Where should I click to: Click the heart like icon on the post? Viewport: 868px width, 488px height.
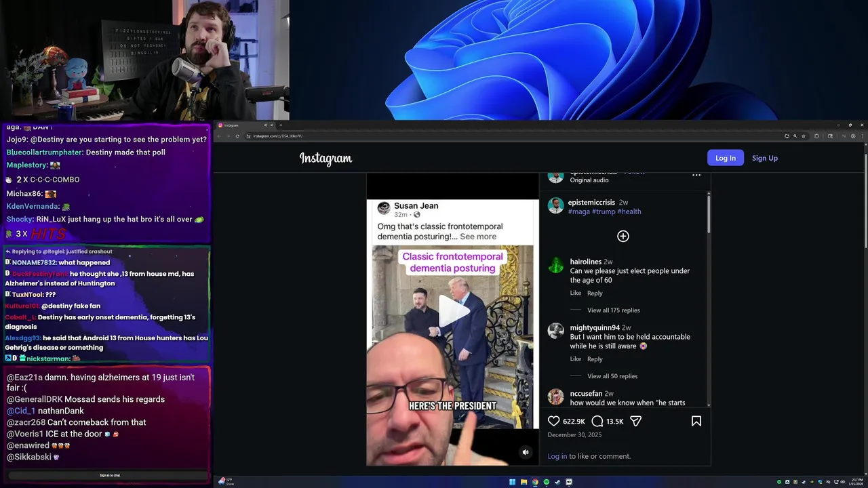(x=554, y=421)
